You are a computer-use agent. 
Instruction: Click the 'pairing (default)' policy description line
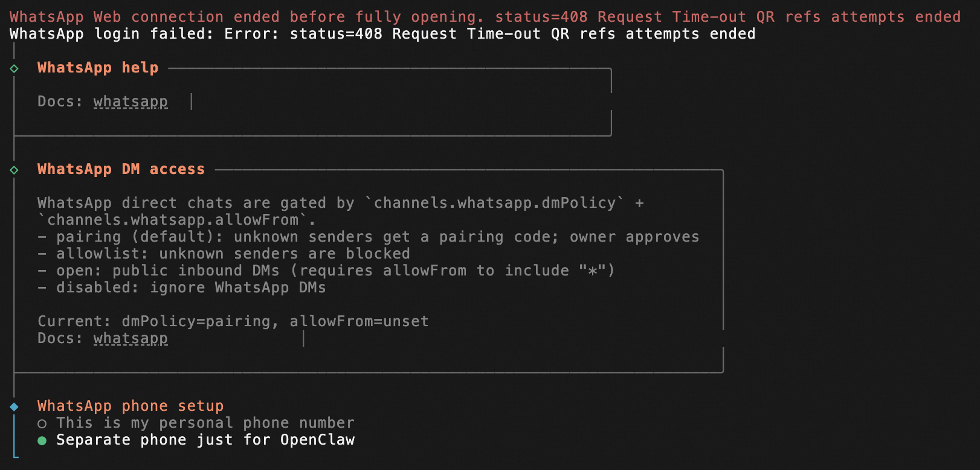pos(368,237)
